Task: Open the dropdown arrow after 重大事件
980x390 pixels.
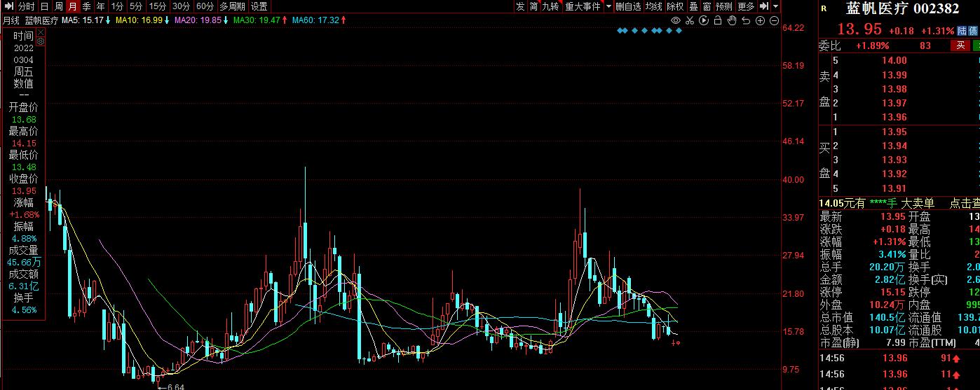Action: pos(608,6)
